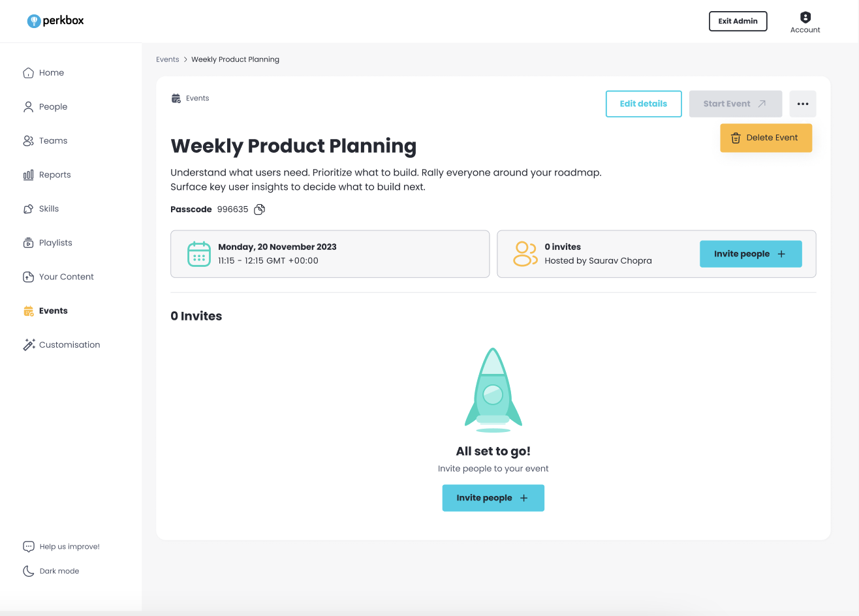Screen dimensions: 859x616
Task: Open the Account shield icon
Action: point(805,17)
